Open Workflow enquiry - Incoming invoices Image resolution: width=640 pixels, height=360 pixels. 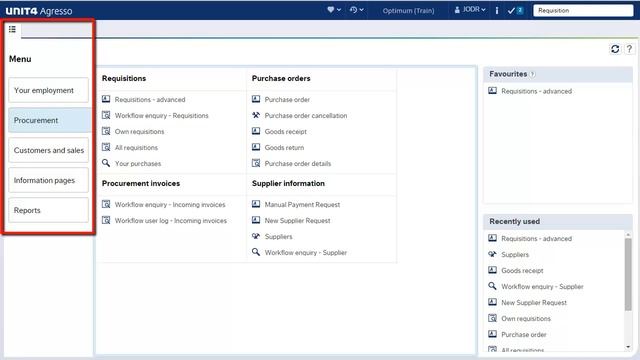pos(170,204)
